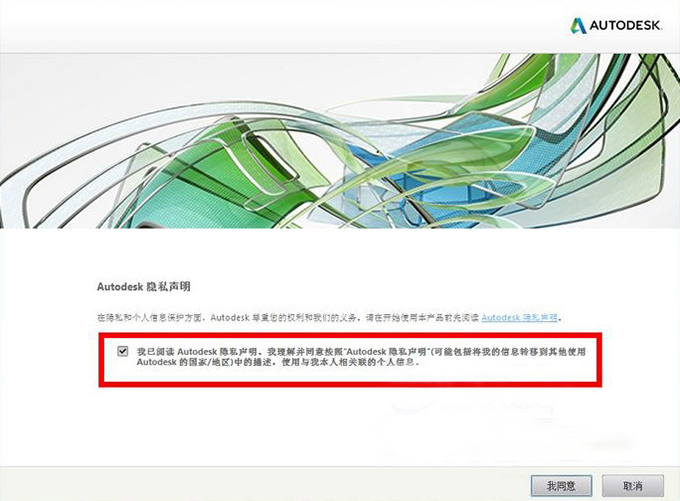Click the 我同意 button

tap(561, 486)
